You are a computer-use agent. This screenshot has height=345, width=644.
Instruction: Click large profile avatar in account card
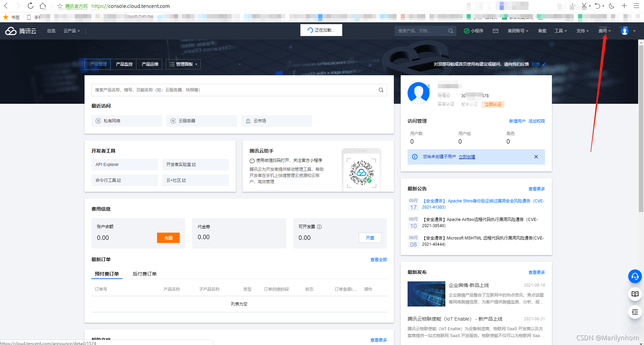[x=418, y=93]
